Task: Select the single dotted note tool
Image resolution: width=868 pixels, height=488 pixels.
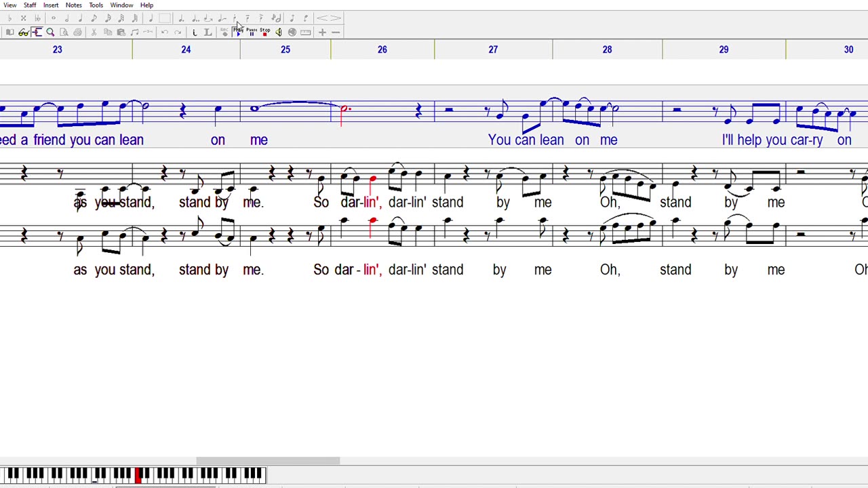Action: [x=181, y=18]
